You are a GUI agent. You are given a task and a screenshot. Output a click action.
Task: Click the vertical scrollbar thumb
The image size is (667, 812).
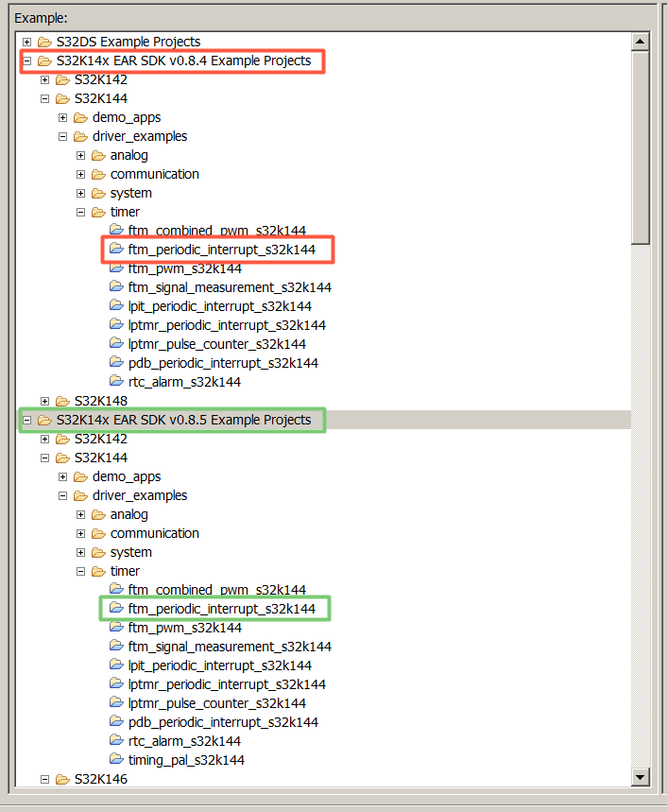point(641,147)
